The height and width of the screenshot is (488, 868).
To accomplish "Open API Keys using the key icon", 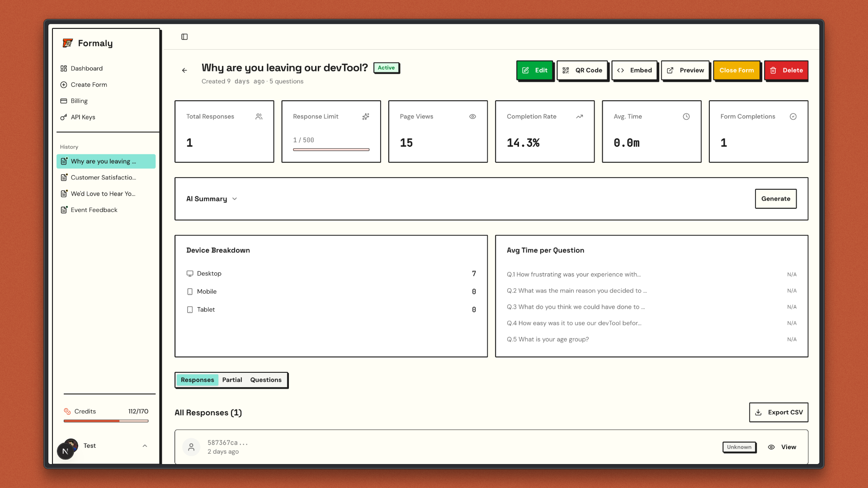I will pyautogui.click(x=64, y=117).
